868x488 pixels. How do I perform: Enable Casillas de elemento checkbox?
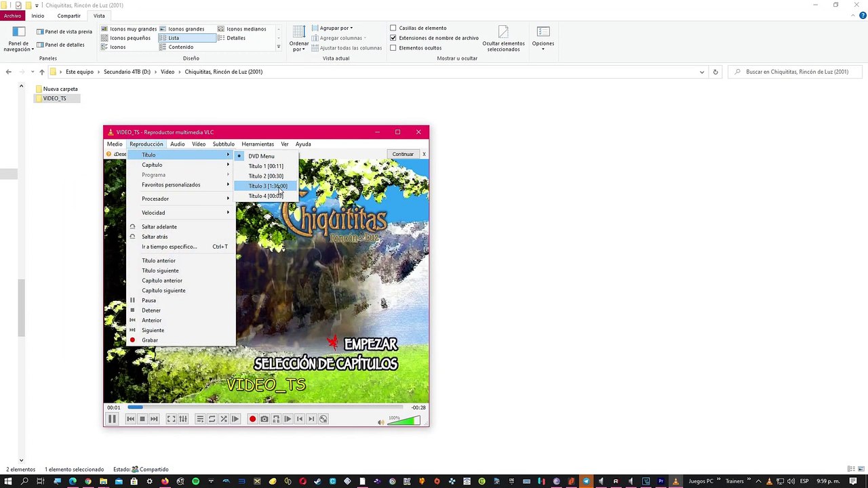(x=393, y=28)
